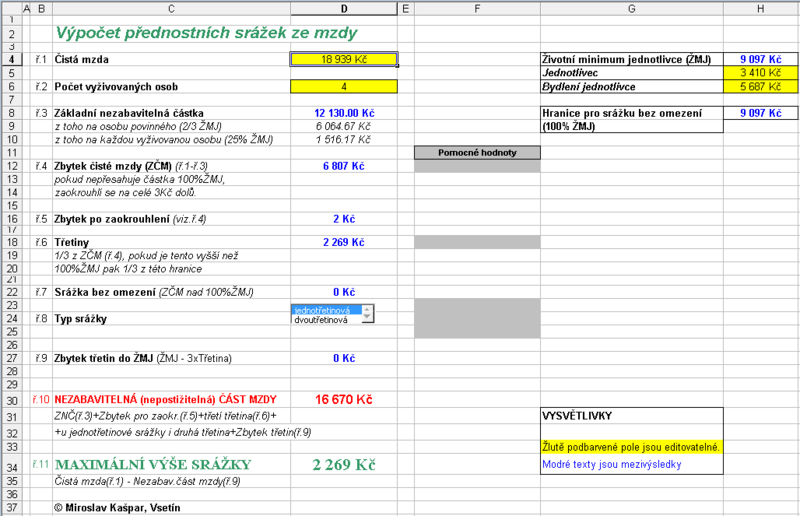Click the ř.11 row marker
Viewport: 800px width, 516px height.
(41, 464)
